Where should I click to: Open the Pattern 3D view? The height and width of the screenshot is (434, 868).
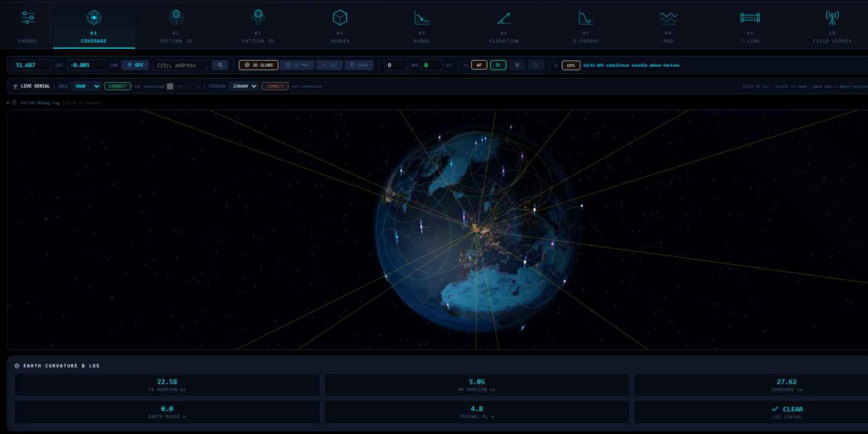pyautogui.click(x=258, y=26)
